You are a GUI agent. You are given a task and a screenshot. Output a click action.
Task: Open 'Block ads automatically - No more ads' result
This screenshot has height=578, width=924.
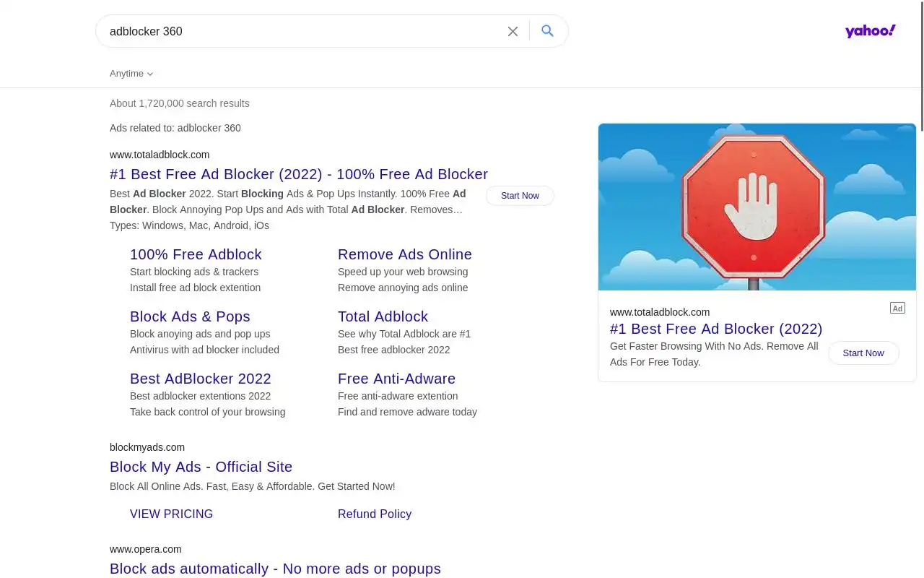[x=275, y=569]
